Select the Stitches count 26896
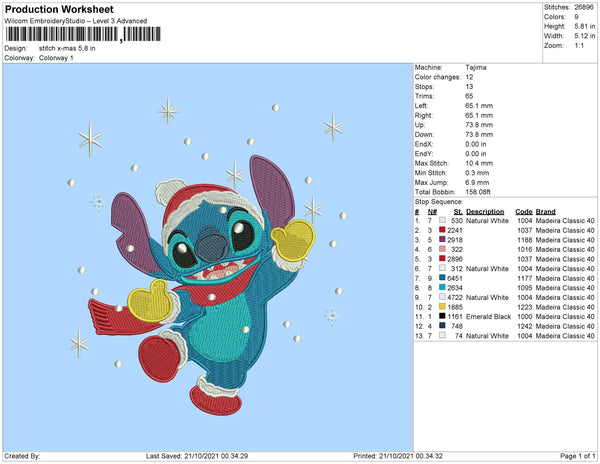The height and width of the screenshot is (464, 600). 584,7
